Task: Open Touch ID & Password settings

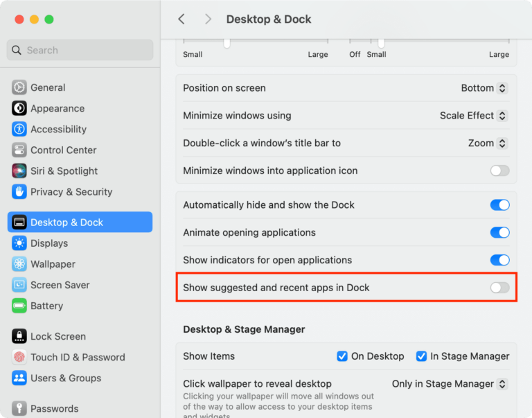Action: coord(80,357)
